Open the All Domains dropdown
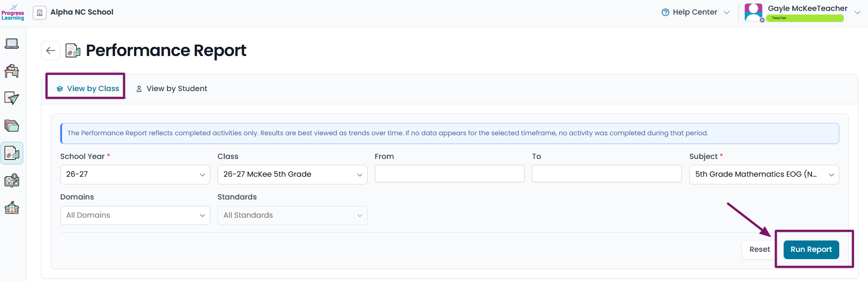 click(x=135, y=215)
